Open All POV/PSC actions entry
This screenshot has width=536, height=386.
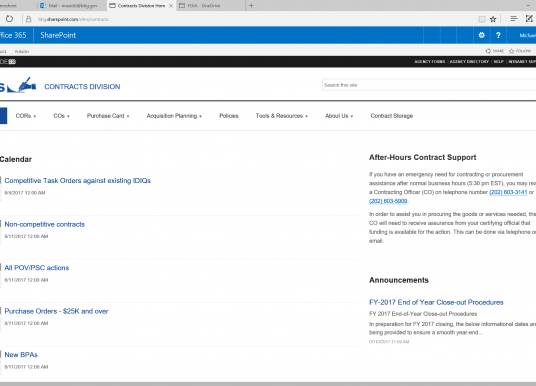37,268
